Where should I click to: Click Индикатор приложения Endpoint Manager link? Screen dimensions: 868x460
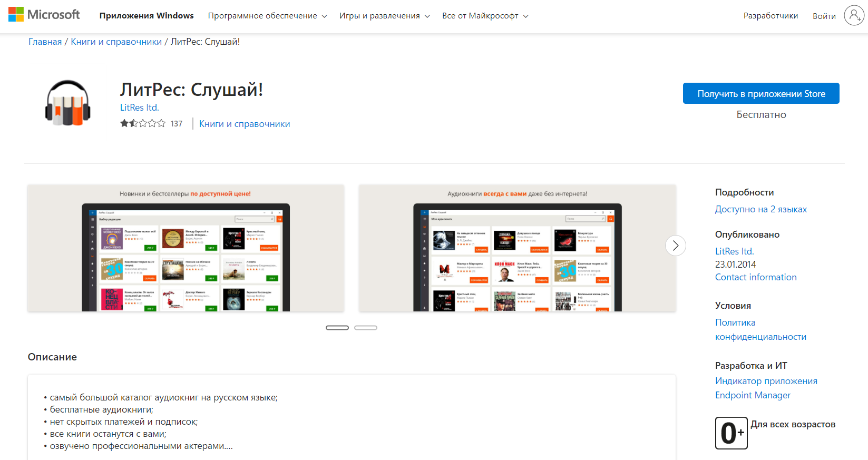pos(766,388)
